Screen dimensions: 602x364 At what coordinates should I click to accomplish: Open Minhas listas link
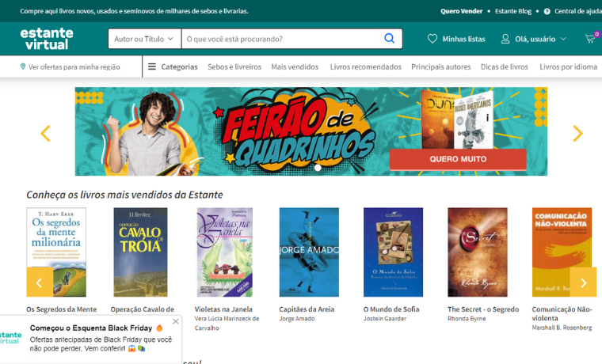click(463, 39)
